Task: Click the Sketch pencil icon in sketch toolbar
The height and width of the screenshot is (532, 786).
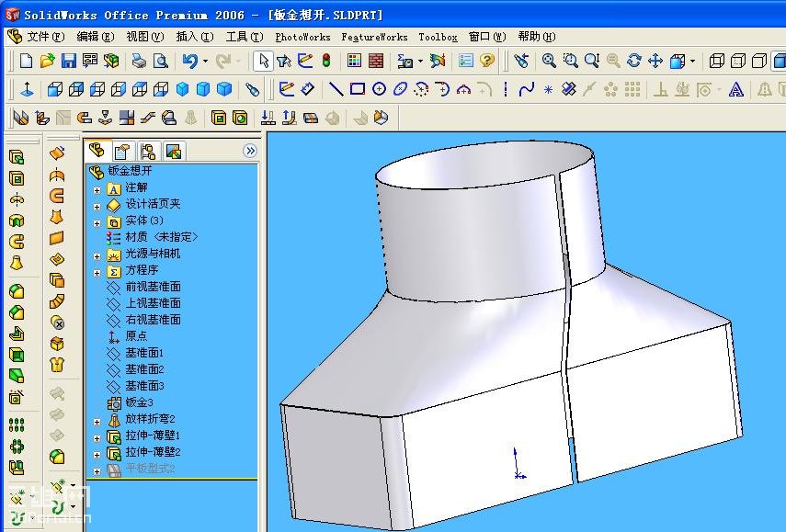Action: (286, 90)
